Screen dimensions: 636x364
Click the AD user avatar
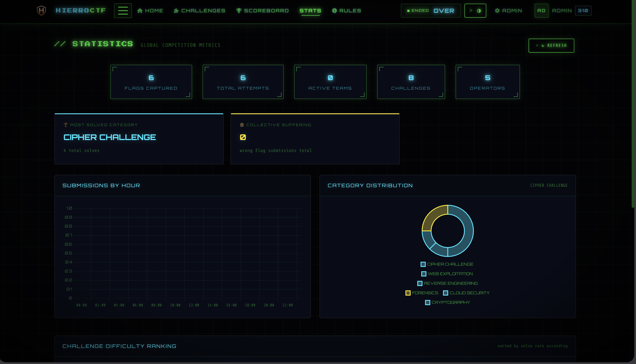pos(541,10)
